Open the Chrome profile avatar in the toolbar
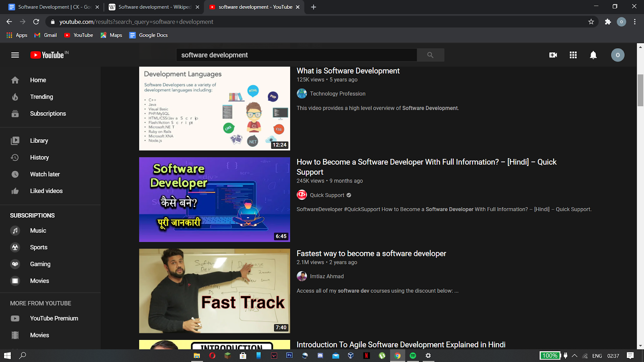 pos(621,22)
